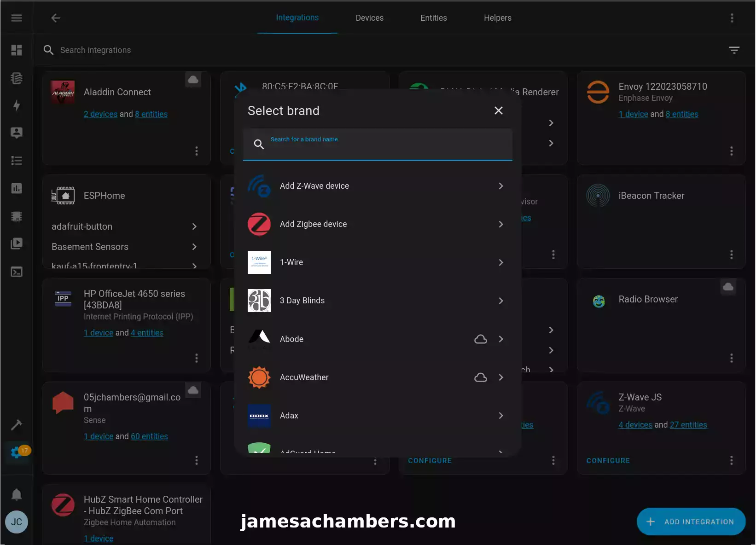Click the brand name search field
The height and width of the screenshot is (545, 756).
[x=378, y=145]
